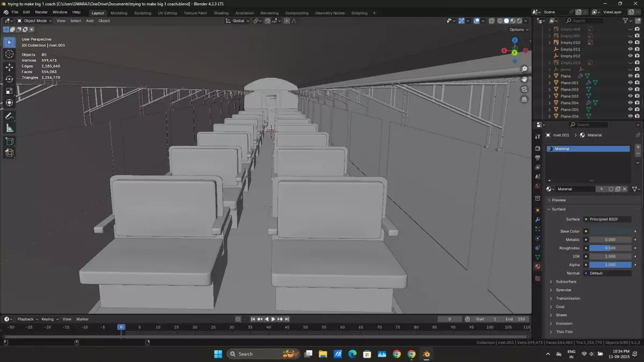Switch to the Sculpting workspace tab

[142, 13]
